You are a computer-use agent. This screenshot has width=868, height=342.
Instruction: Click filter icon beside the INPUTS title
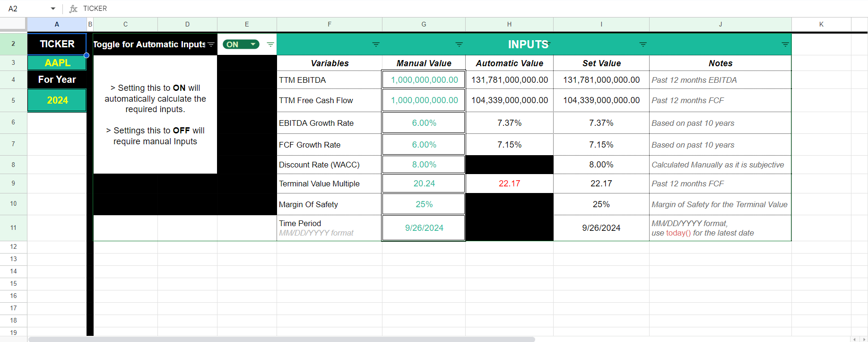coord(547,44)
